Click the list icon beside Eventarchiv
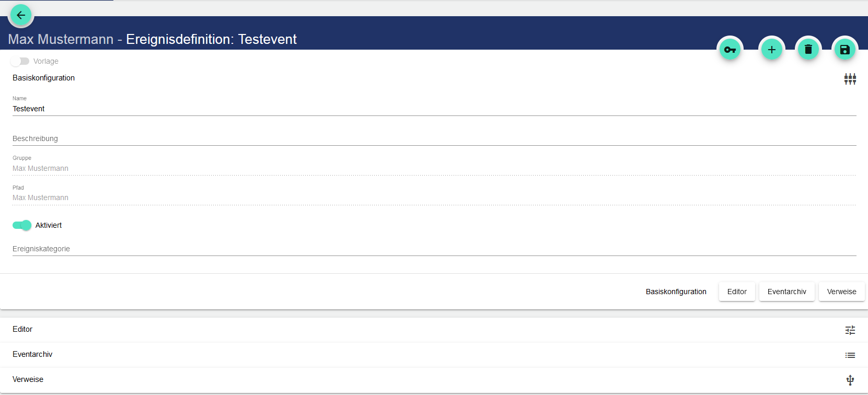This screenshot has width=868, height=395. click(850, 355)
